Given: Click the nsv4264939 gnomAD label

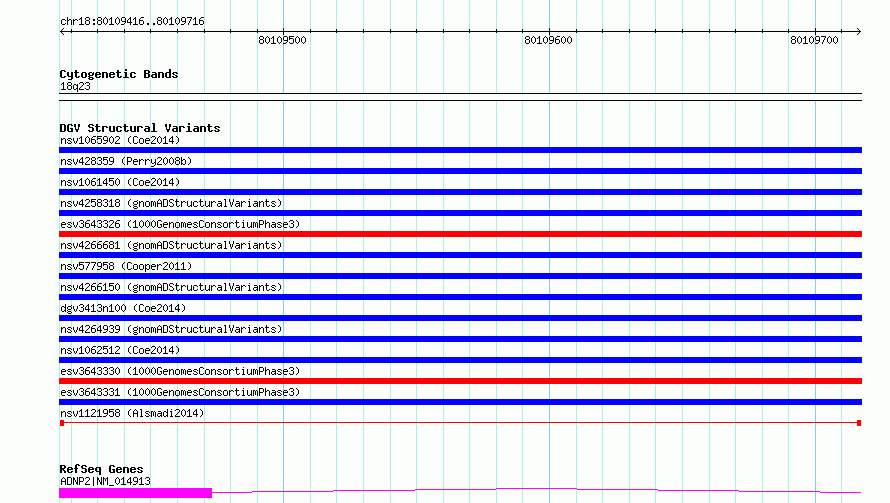Looking at the screenshot, I should point(171,329).
